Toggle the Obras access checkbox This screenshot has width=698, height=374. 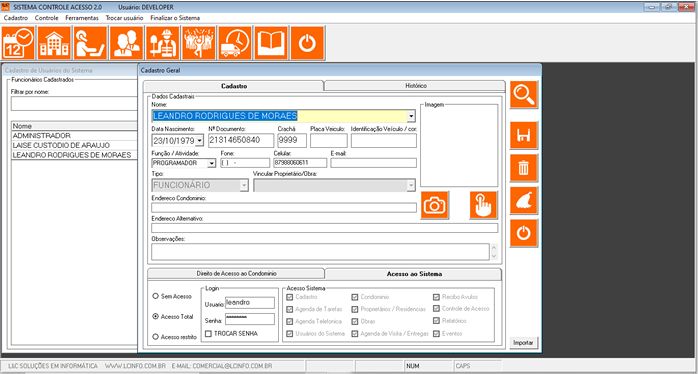click(355, 321)
